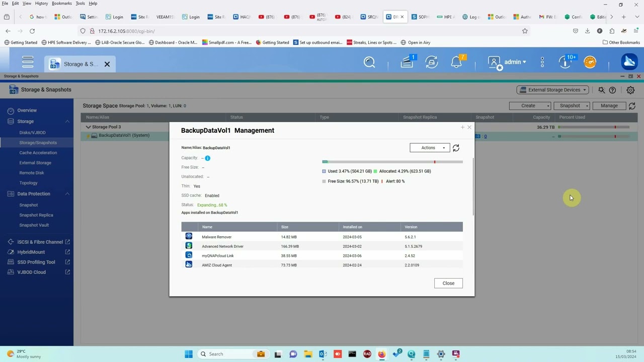Open the myQNAPcloud cloud icon
This screenshot has width=644, height=362.
[x=629, y=62]
